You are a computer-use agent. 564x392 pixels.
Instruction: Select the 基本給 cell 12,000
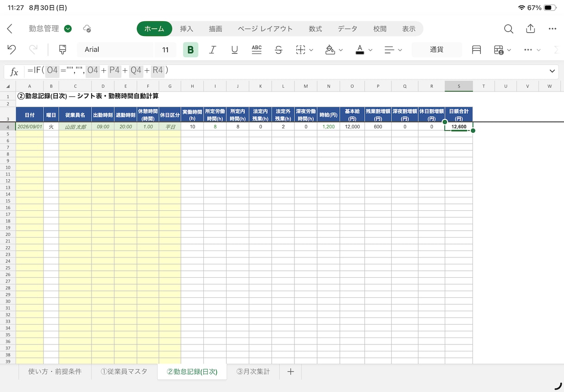pyautogui.click(x=352, y=126)
